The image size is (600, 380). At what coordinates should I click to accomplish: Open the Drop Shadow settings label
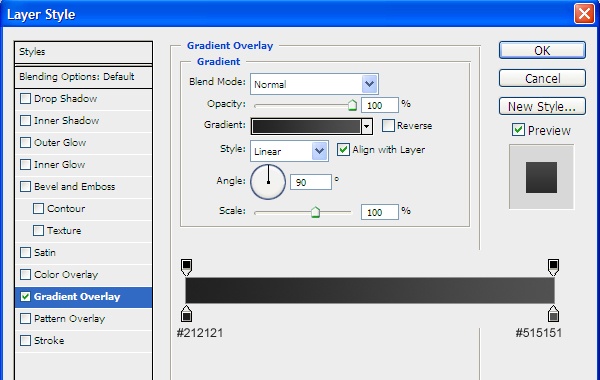[65, 99]
